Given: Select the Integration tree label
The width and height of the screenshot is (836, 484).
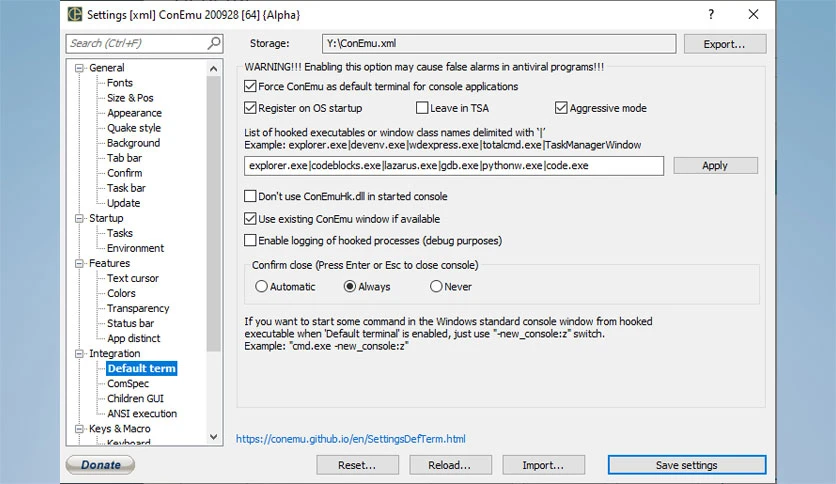Looking at the screenshot, I should [115, 353].
